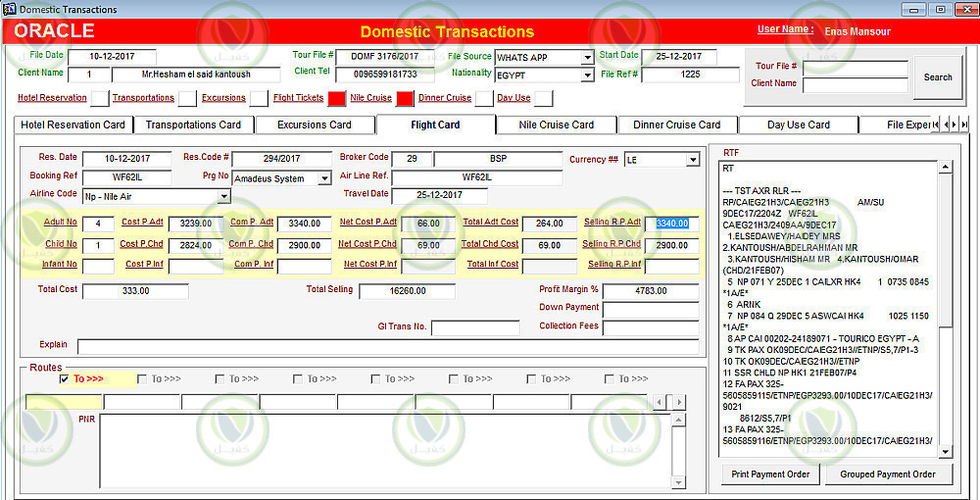The width and height of the screenshot is (980, 500).
Task: Switch to Excursions Card tab
Action: tap(315, 125)
